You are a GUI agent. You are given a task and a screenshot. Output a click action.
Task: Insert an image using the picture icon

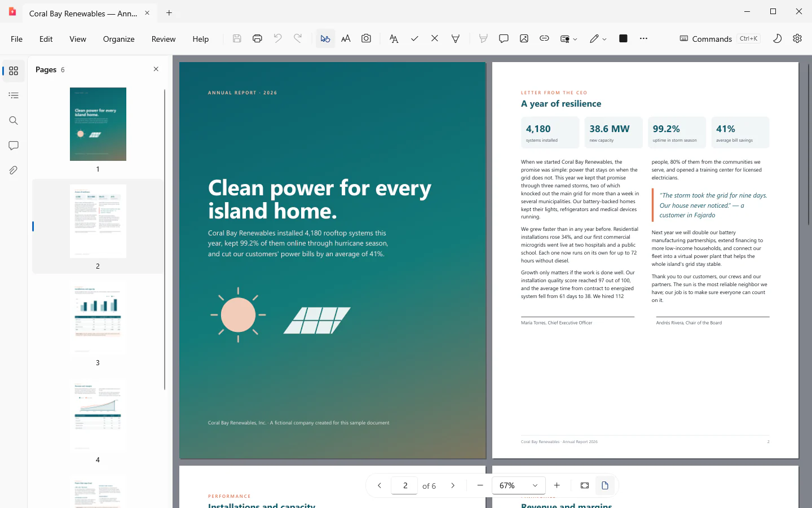point(524,38)
